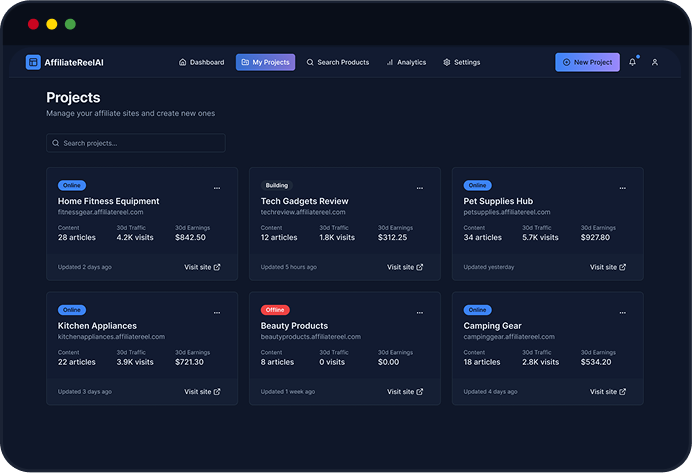Open Camping Gear external link icon

point(623,392)
